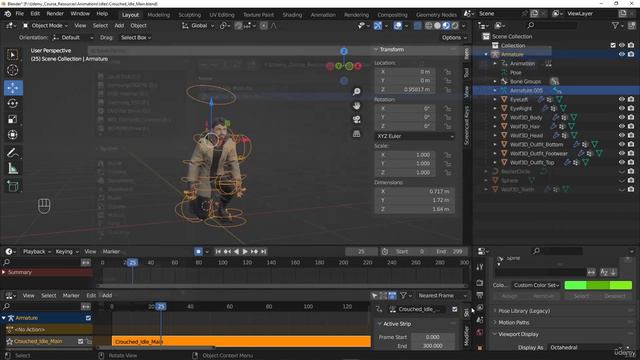Toggle the strip name checkbox in sidebar
The width and height of the screenshot is (640, 360).
click(454, 309)
